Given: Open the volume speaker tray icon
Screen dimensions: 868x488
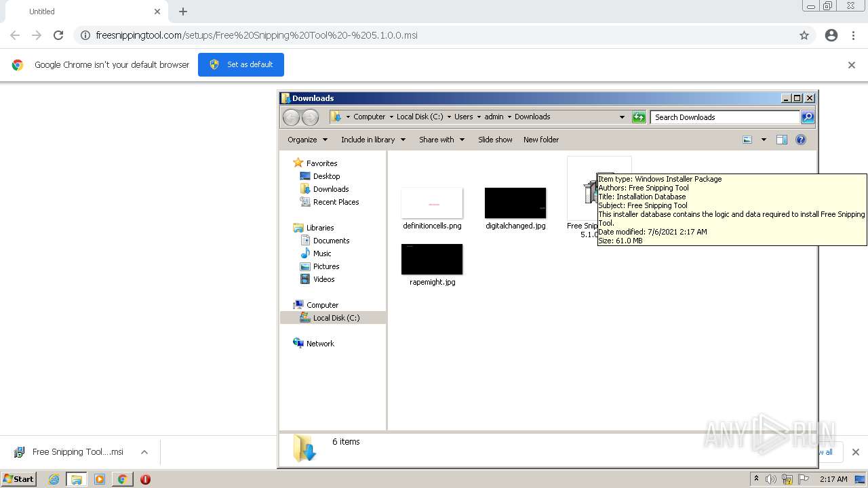Looking at the screenshot, I should 771,479.
